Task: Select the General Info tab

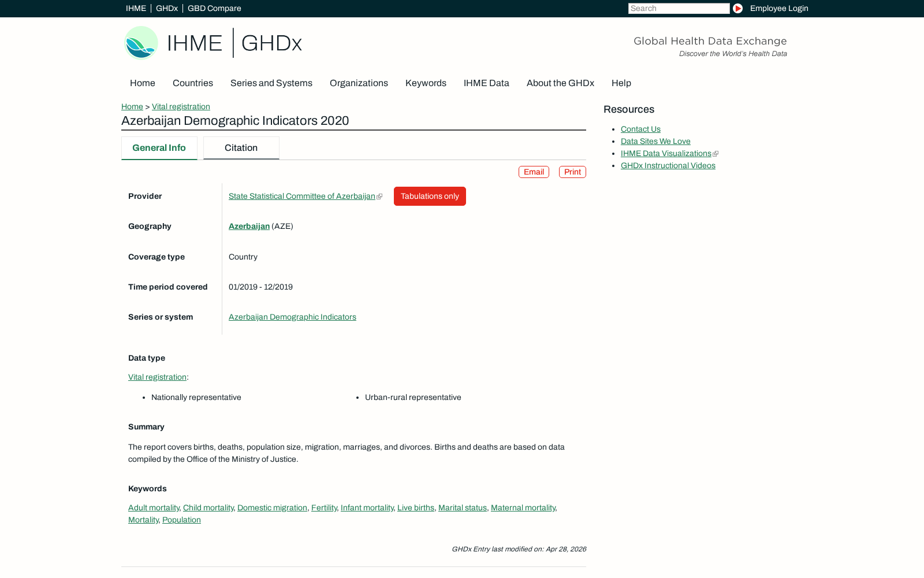Action: click(x=159, y=148)
